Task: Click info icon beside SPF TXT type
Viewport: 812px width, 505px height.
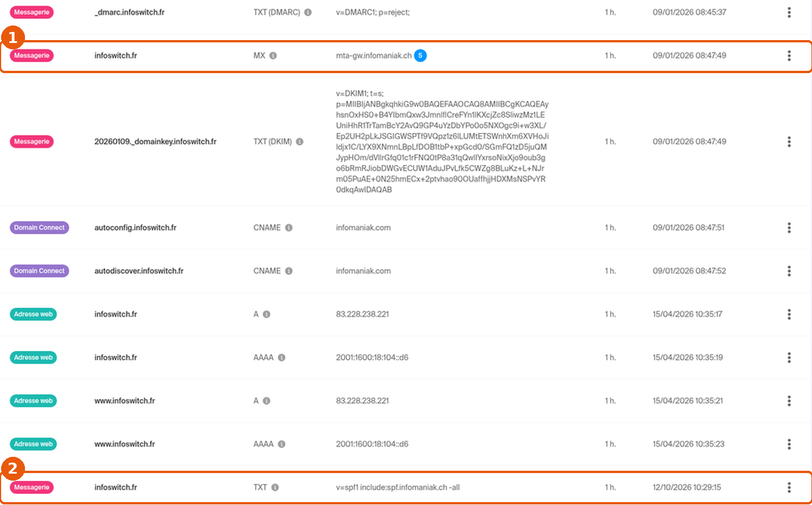Action: pos(275,488)
